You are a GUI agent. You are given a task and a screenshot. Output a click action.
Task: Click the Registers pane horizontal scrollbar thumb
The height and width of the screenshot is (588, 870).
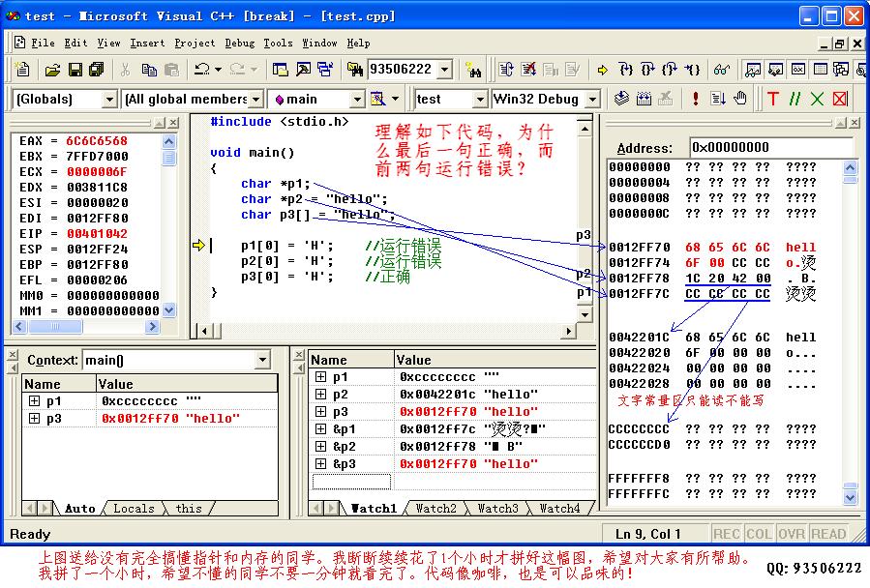55,327
